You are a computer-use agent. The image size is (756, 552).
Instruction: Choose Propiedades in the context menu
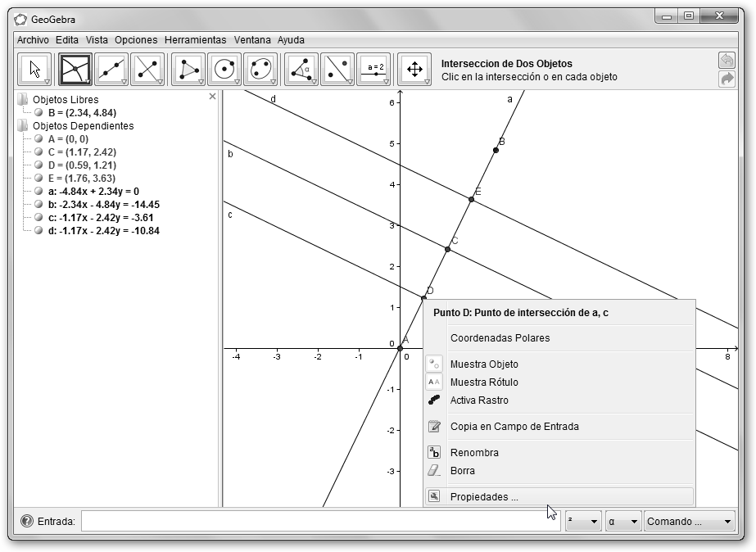(x=483, y=496)
